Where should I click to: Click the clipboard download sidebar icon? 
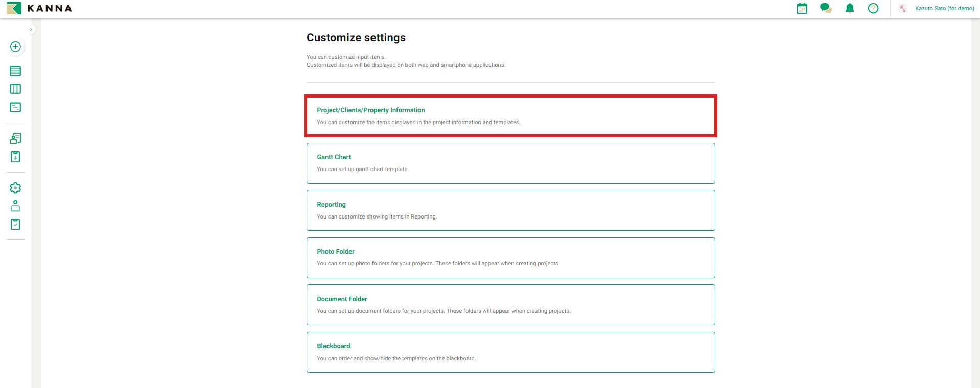tap(15, 157)
